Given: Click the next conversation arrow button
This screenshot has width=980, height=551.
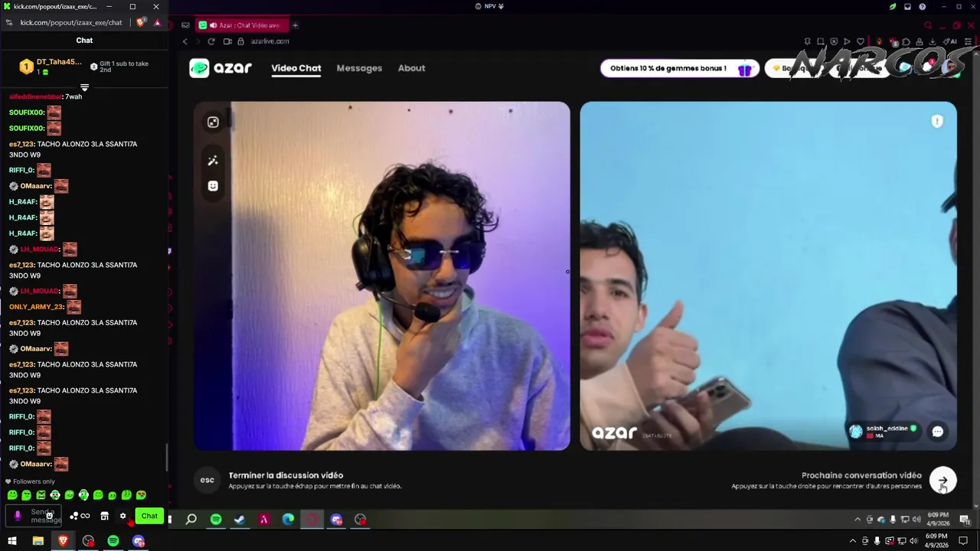Looking at the screenshot, I should 942,481.
